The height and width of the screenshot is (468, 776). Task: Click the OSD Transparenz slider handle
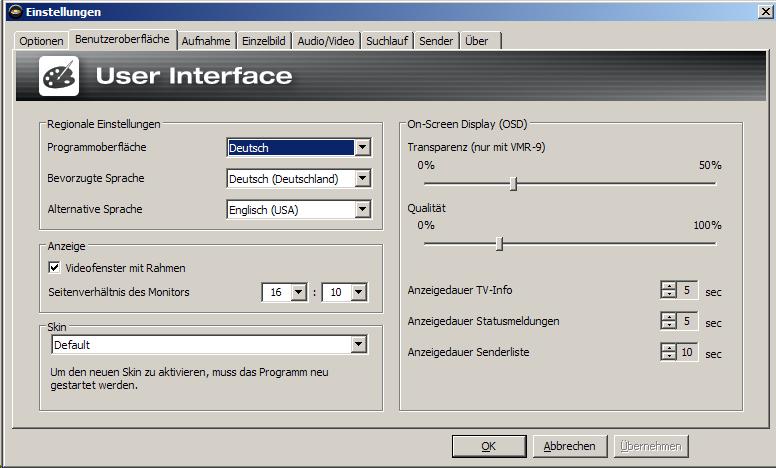click(x=513, y=183)
